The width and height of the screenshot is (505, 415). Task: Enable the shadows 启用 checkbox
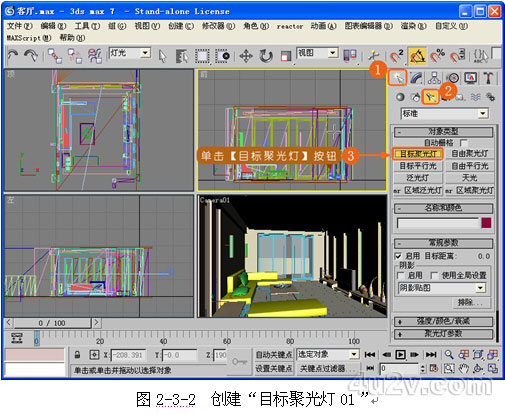point(400,275)
